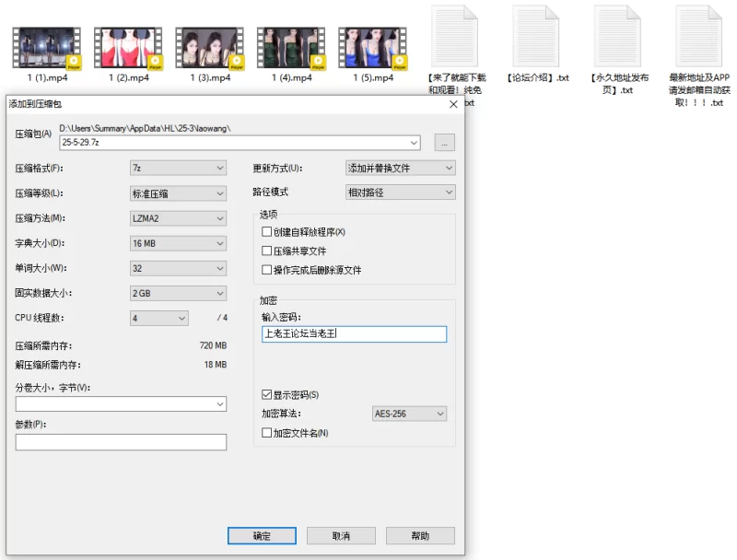Open the 更新方式 dropdown

pyautogui.click(x=401, y=168)
